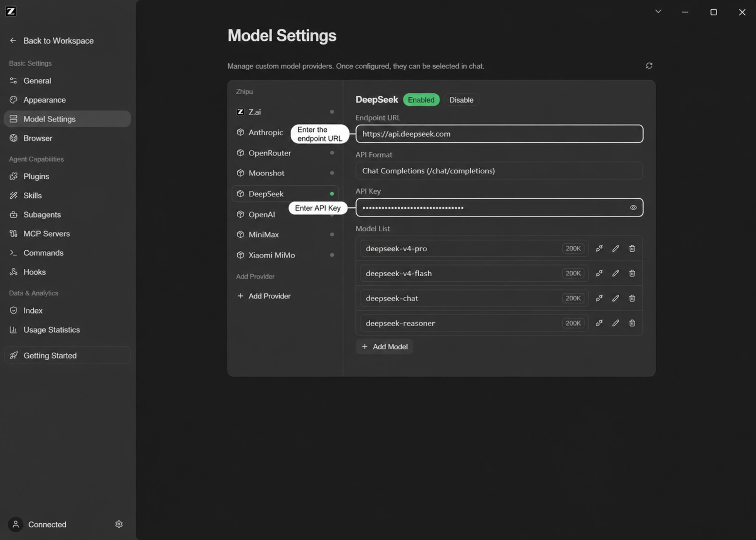Open the Commands page
Screen dimensions: 756x540
click(67, 253)
